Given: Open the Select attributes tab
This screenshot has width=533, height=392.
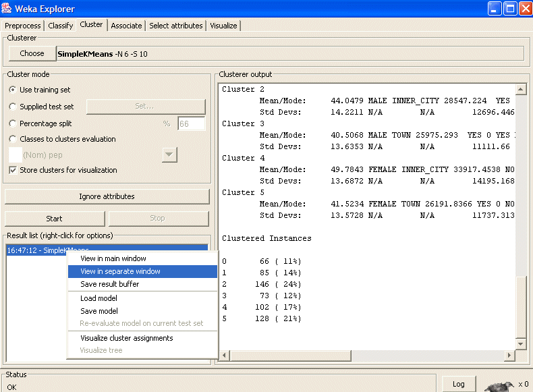Looking at the screenshot, I should [x=175, y=26].
